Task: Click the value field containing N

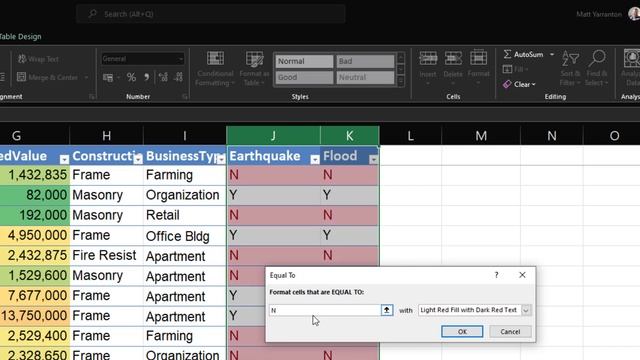Action: coord(325,310)
